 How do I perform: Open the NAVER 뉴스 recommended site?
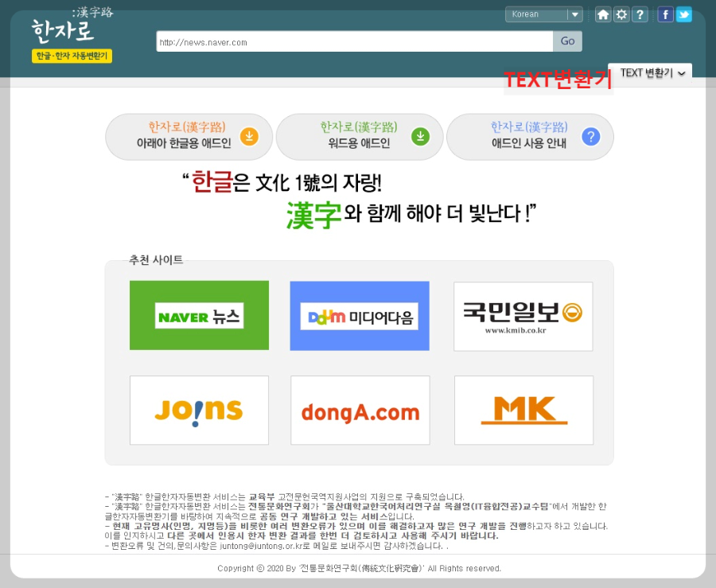coord(199,315)
